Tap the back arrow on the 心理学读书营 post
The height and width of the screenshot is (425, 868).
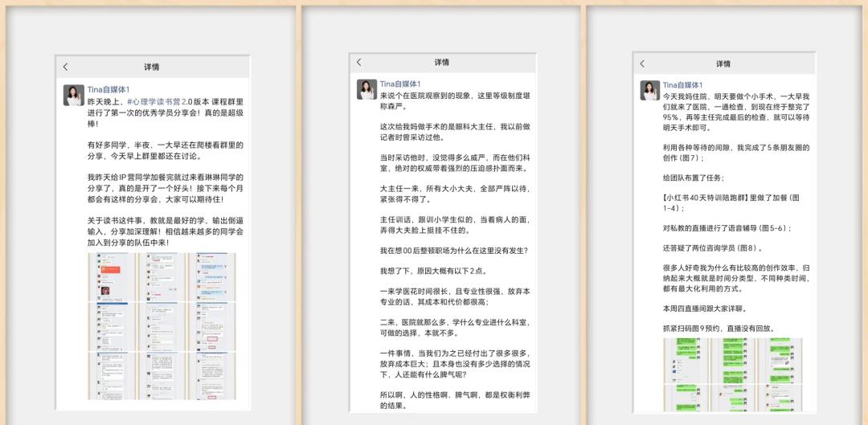[x=65, y=67]
